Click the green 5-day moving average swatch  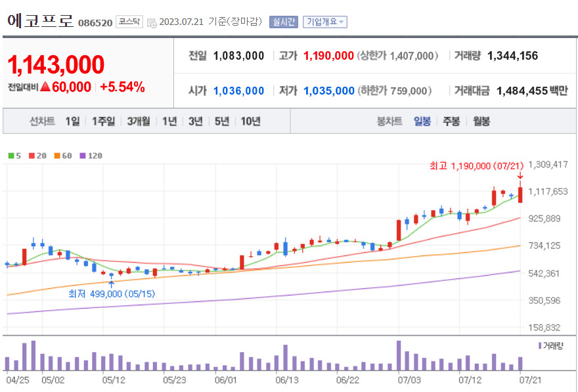(11, 156)
